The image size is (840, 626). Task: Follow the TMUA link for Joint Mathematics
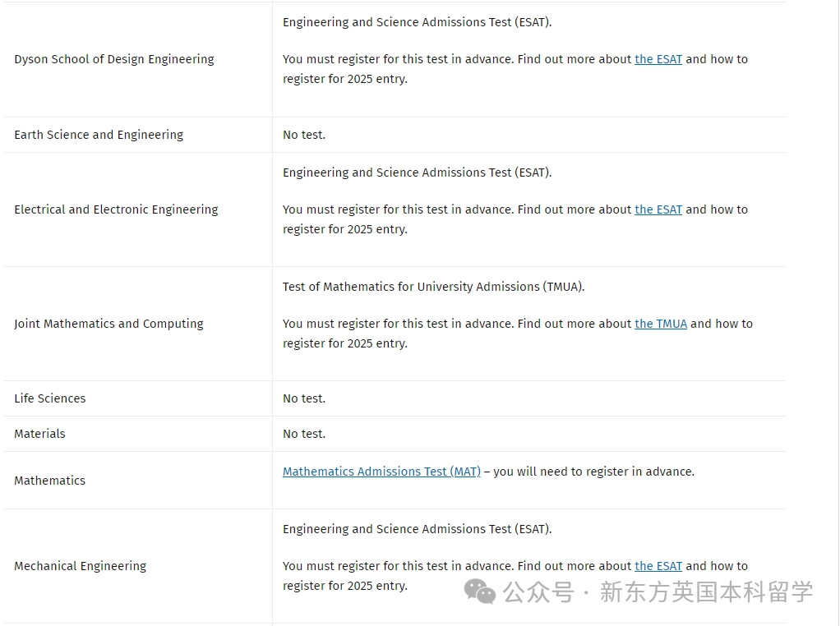coord(661,324)
